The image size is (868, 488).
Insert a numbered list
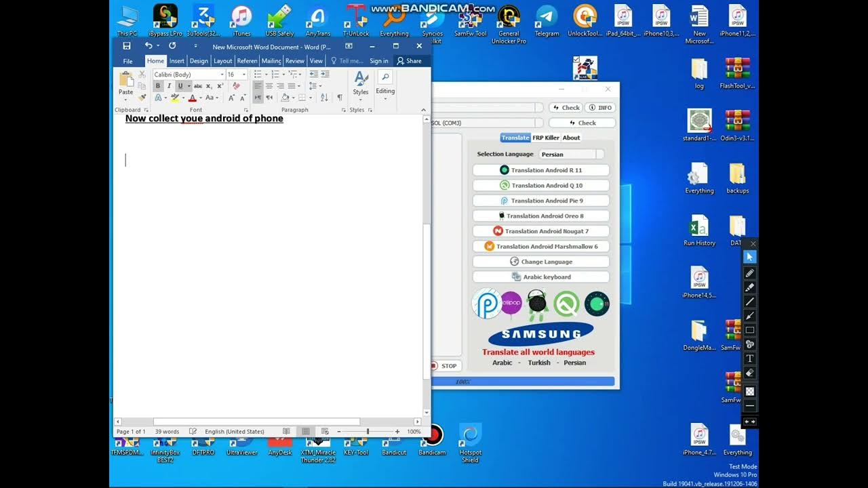coord(275,75)
